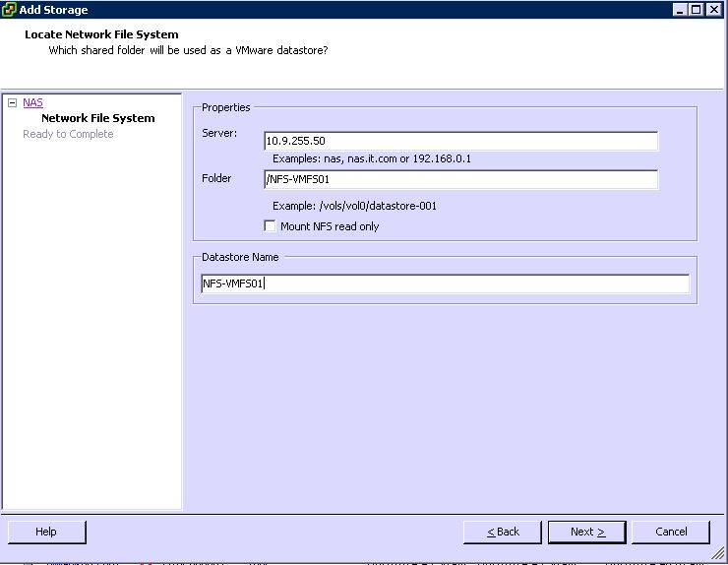The image size is (728, 565).
Task: Click the 'Folder' label
Action: point(216,178)
